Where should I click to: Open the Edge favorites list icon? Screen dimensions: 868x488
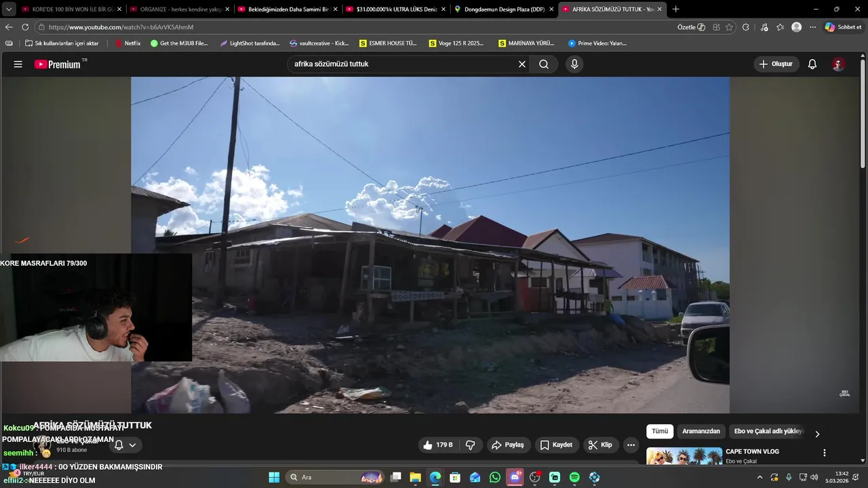tap(780, 27)
